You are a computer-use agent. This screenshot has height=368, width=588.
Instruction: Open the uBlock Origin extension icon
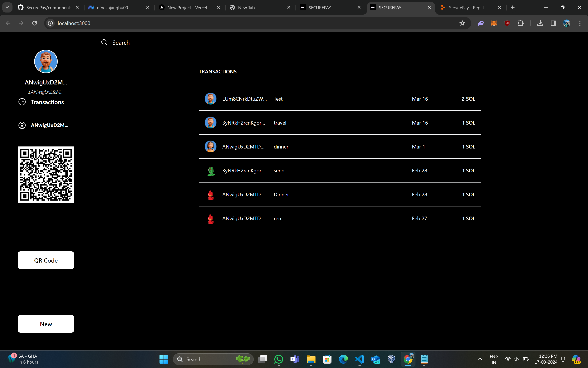coord(507,23)
